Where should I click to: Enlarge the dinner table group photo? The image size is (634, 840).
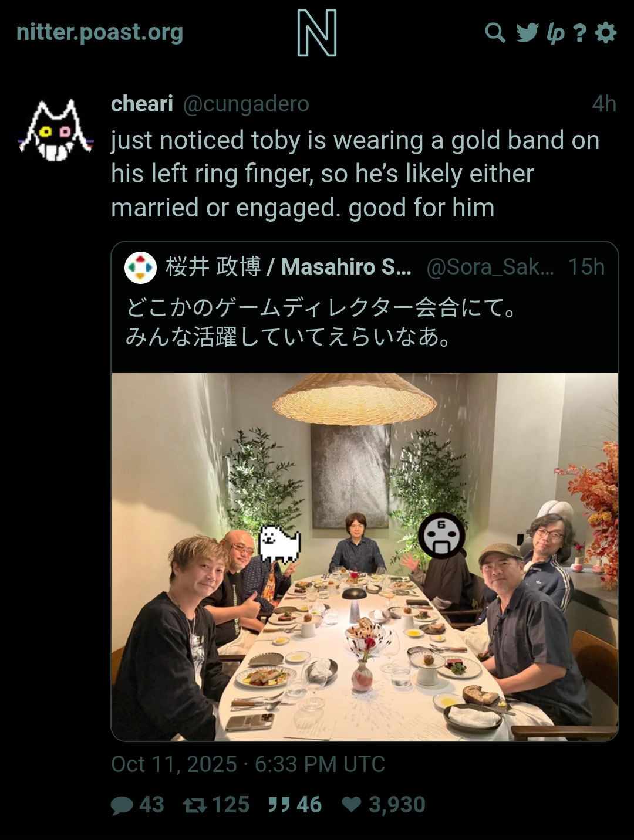365,557
